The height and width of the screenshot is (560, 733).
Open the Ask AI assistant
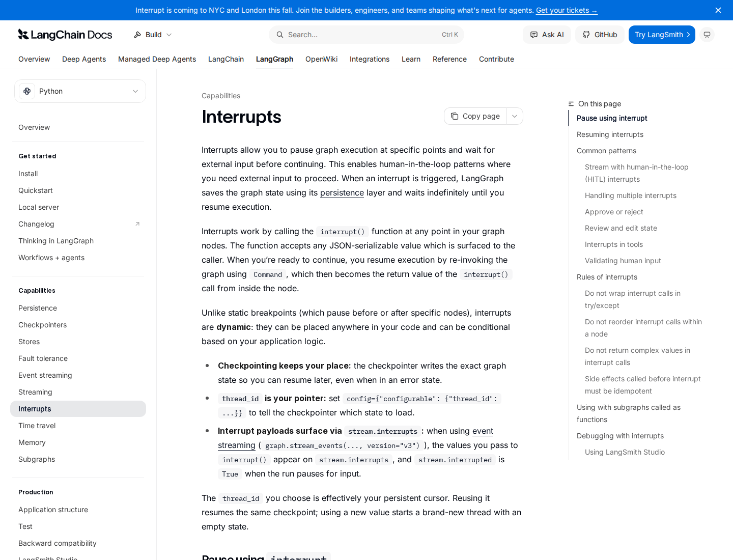[547, 35]
